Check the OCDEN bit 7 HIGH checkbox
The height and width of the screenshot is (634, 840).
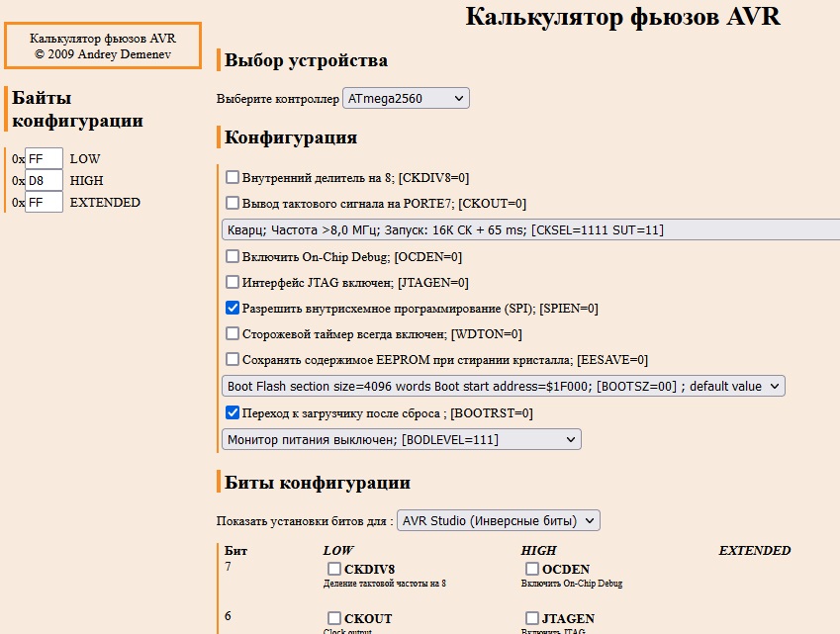point(532,569)
